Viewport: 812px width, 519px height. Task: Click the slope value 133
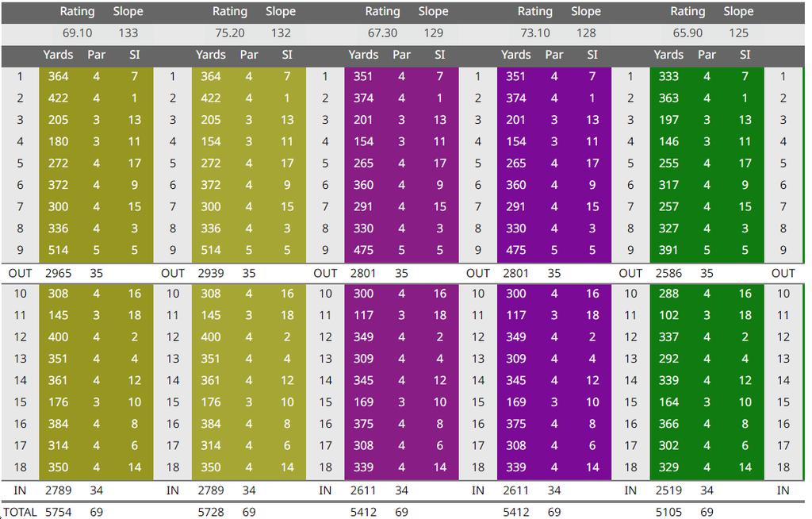tap(128, 33)
